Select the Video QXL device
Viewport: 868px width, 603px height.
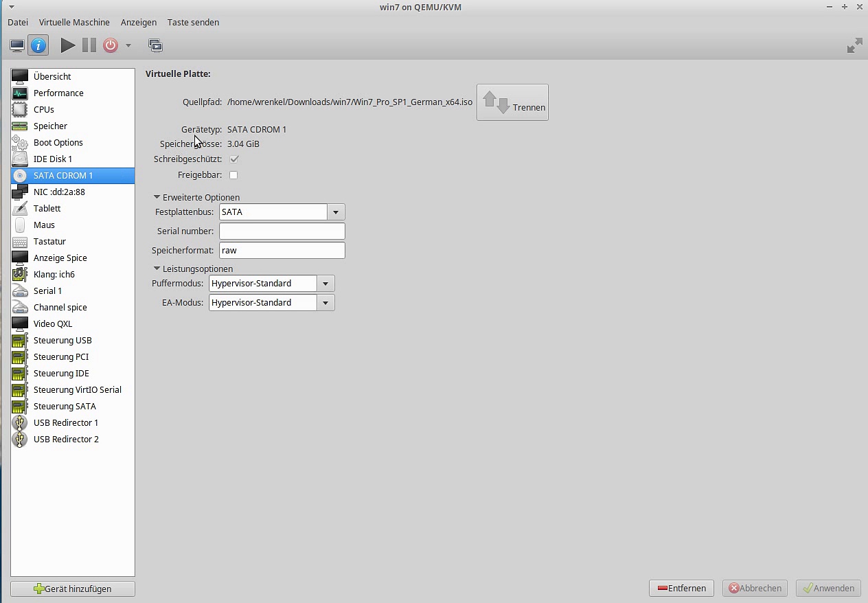click(53, 323)
